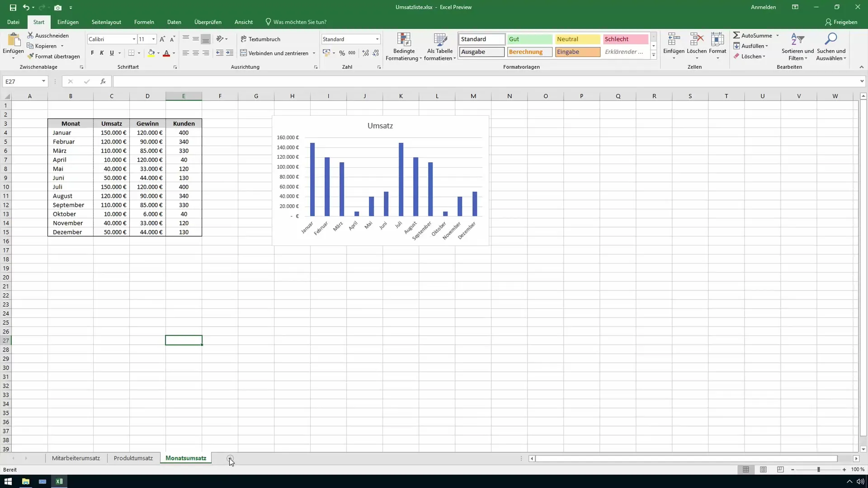Image resolution: width=868 pixels, height=488 pixels.
Task: Click the Umsatz chart title
Action: coord(380,126)
